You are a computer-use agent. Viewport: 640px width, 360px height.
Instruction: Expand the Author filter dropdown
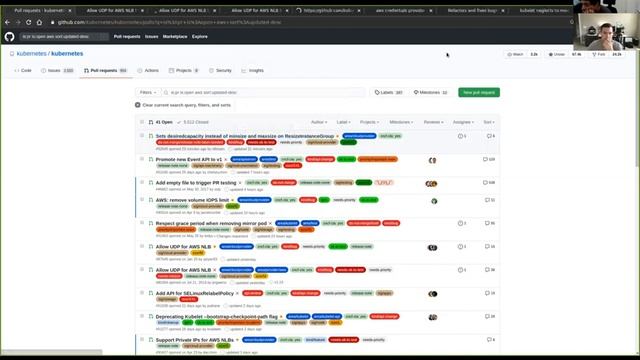tap(319, 122)
